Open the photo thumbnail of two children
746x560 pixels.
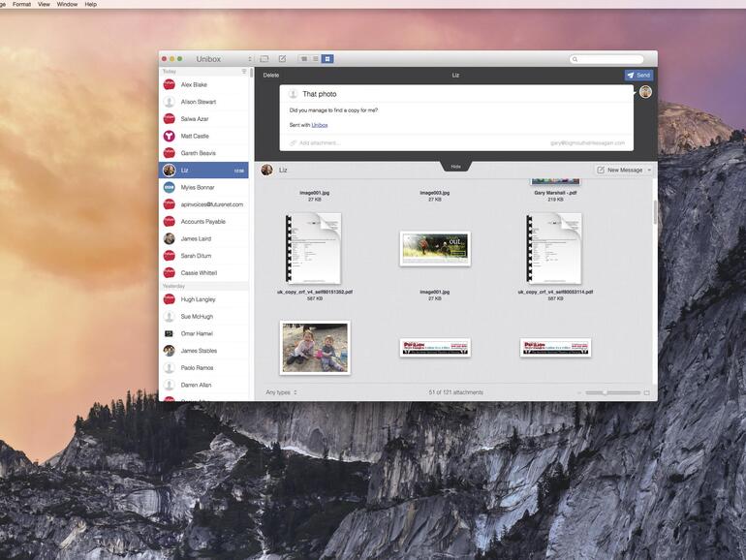click(315, 347)
